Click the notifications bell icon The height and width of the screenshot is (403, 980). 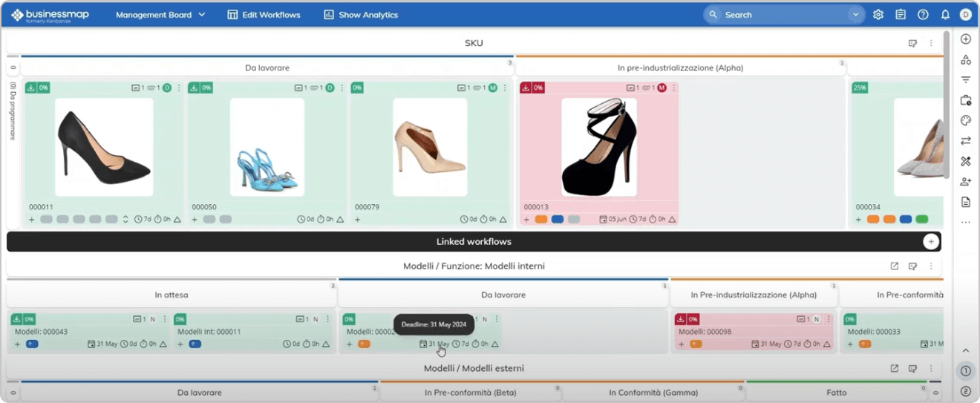(x=945, y=15)
